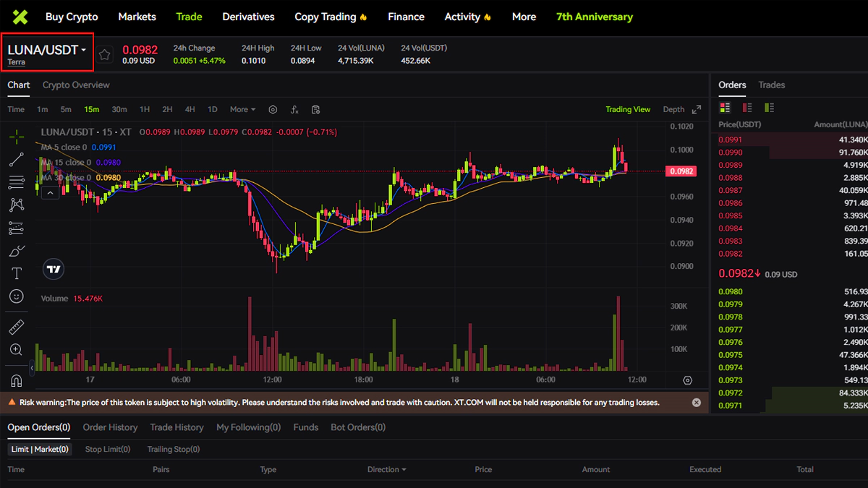Expand chart to fullscreen
868x488 pixels.
[697, 110]
